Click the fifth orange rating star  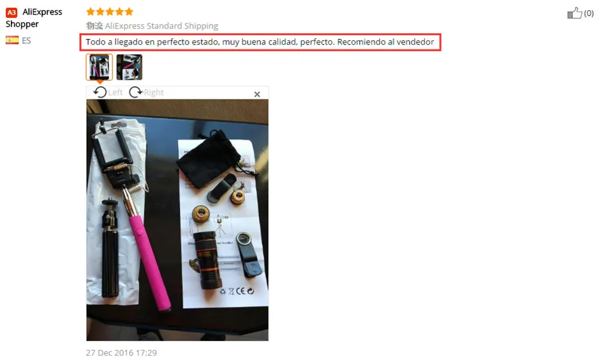[x=129, y=11]
